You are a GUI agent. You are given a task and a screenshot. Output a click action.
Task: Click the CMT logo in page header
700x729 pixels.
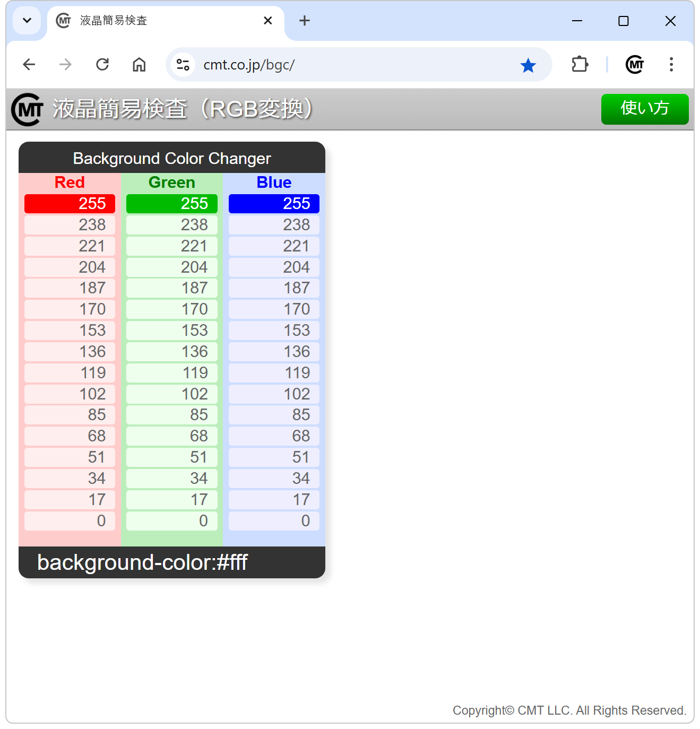pos(28,110)
